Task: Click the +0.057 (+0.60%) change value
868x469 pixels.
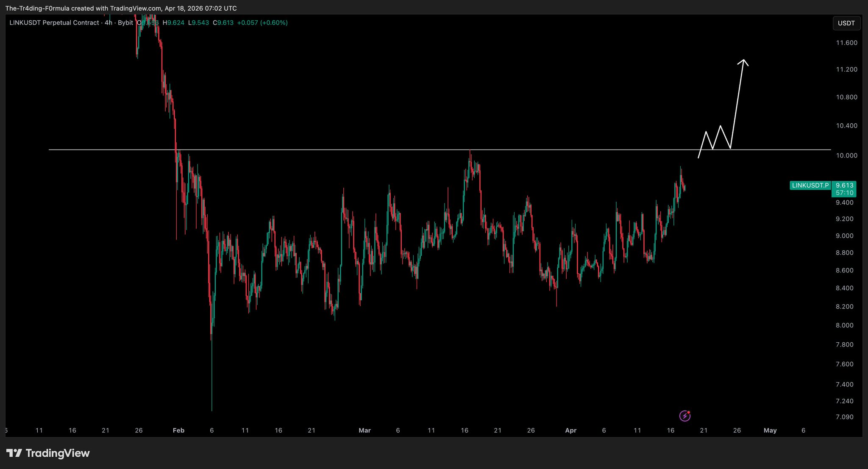Action: tap(262, 23)
